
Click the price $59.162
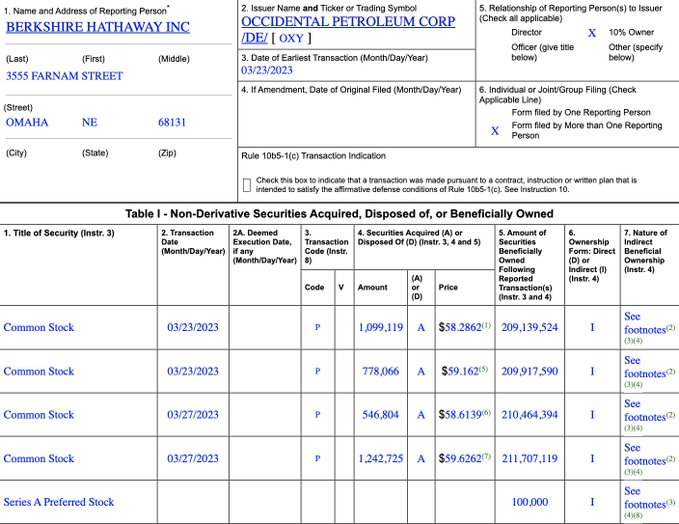click(460, 371)
